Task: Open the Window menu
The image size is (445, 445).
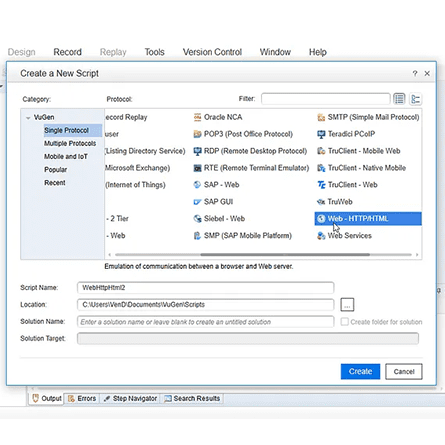Action: 275,52
